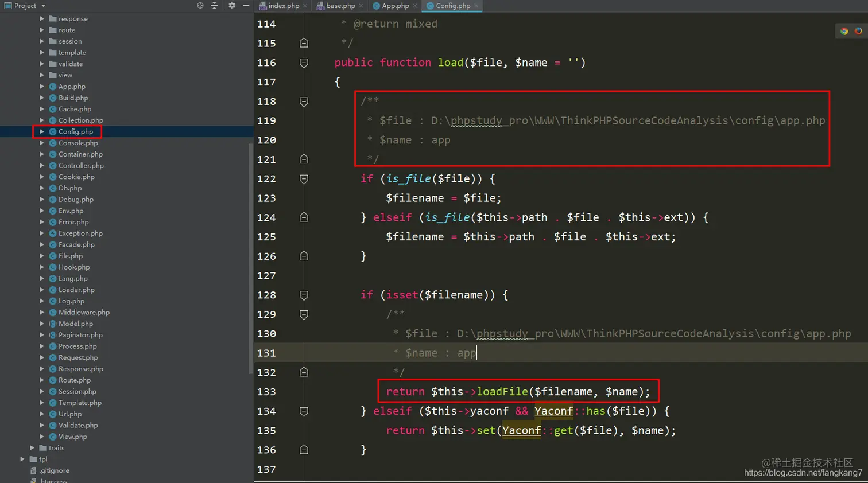Collapse the load function fold marker at line 116
Viewport: 868px width, 483px height.
pyautogui.click(x=304, y=63)
